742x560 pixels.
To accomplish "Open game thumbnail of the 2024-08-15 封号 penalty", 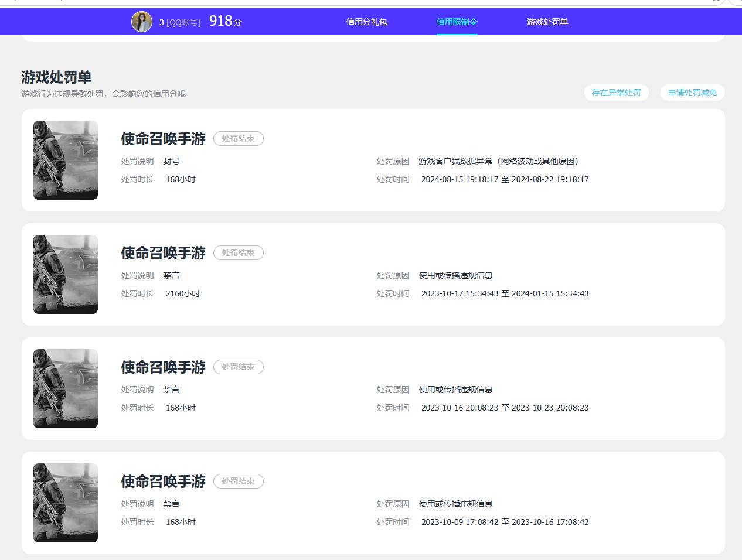I will pos(66,160).
